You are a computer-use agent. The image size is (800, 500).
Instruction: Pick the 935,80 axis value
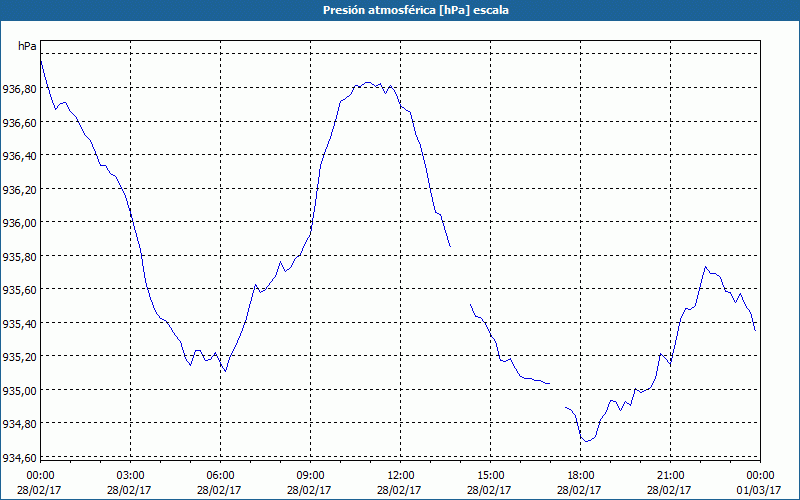click(20, 256)
